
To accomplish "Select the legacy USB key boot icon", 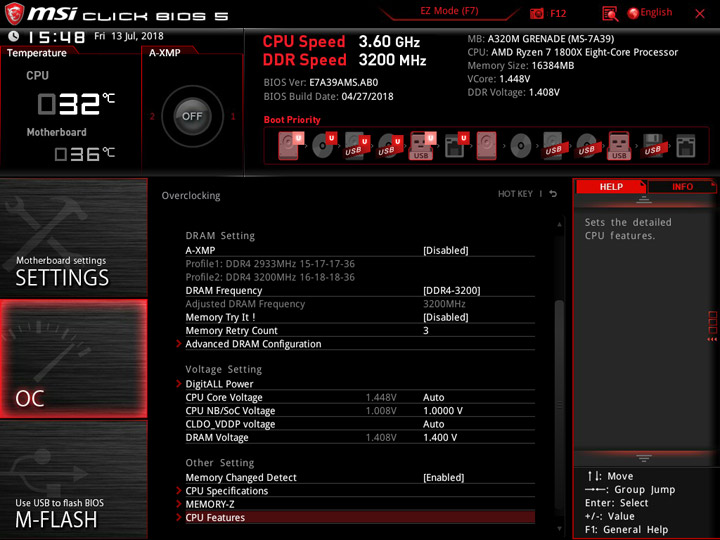I will (619, 146).
